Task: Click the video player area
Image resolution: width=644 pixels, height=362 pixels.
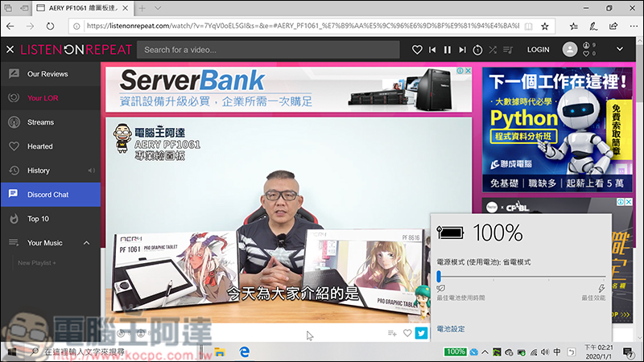Action: pos(288,220)
